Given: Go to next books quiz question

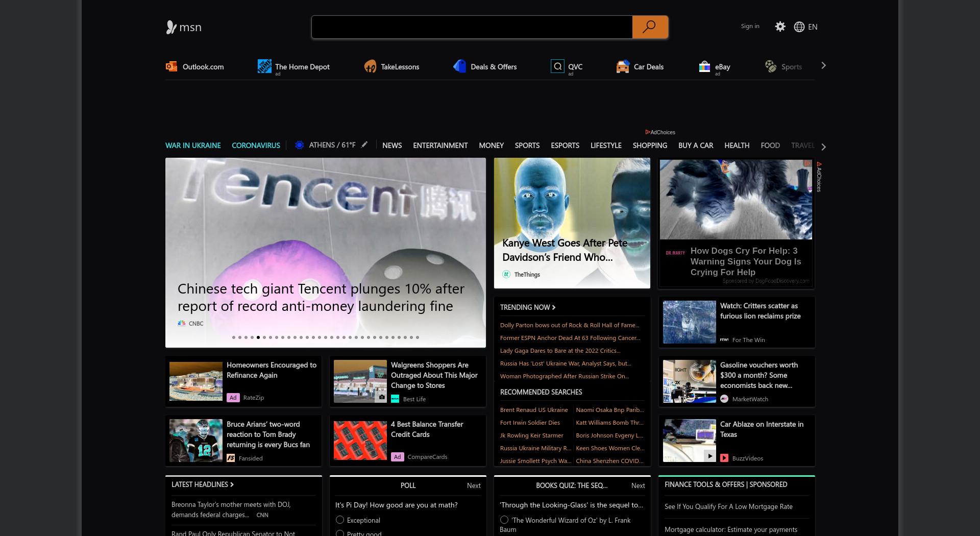Looking at the screenshot, I should click(638, 485).
